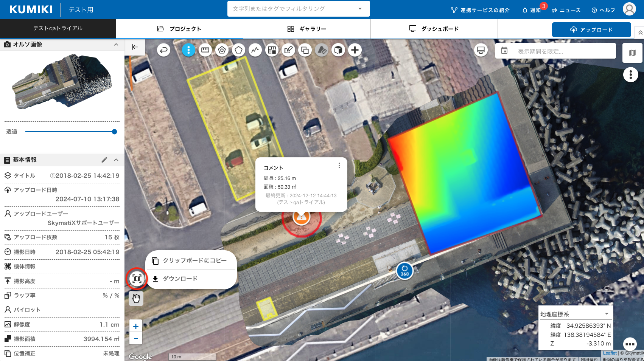Open the tag filter dropdown in header

(x=360, y=9)
